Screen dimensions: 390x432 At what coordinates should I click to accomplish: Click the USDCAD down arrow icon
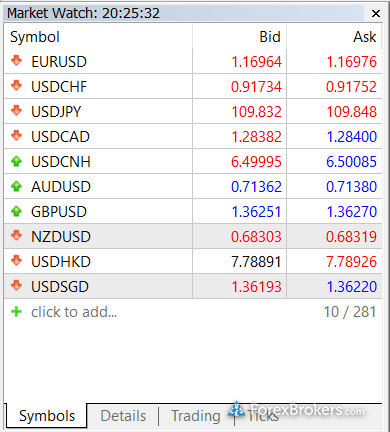[16, 136]
